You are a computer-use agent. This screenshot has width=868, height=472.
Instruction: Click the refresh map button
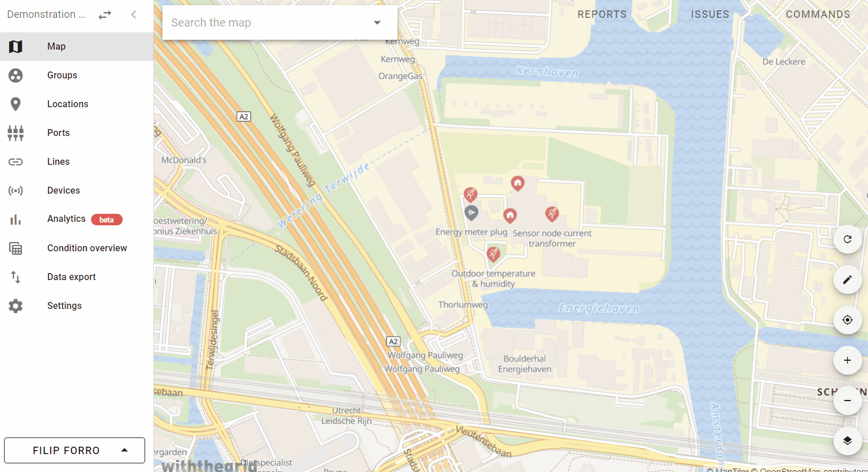pos(847,239)
